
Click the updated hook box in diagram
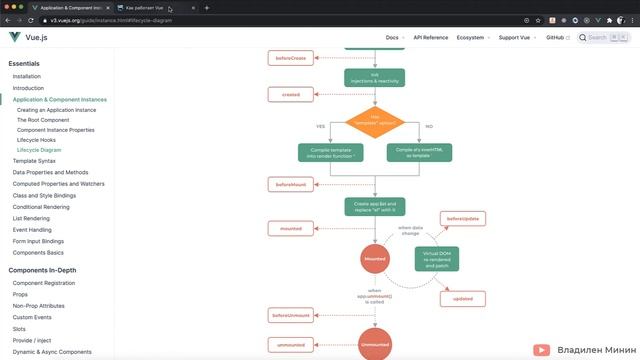[x=463, y=299]
